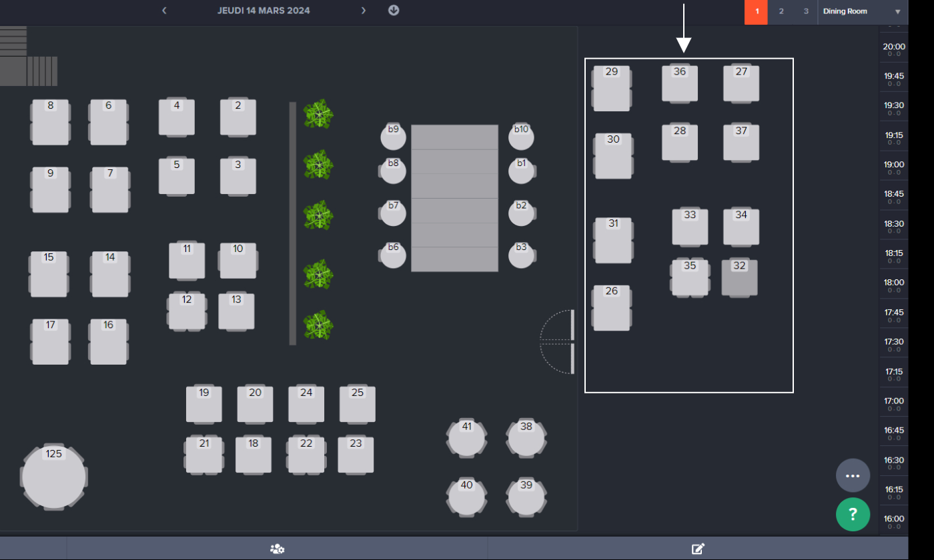This screenshot has height=560, width=934.
Task: Switch to floor tab 3
Action: click(x=806, y=12)
